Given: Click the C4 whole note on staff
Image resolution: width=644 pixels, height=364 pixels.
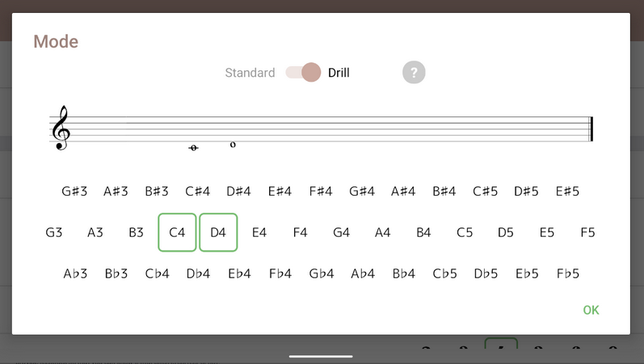Looking at the screenshot, I should 193,147.
